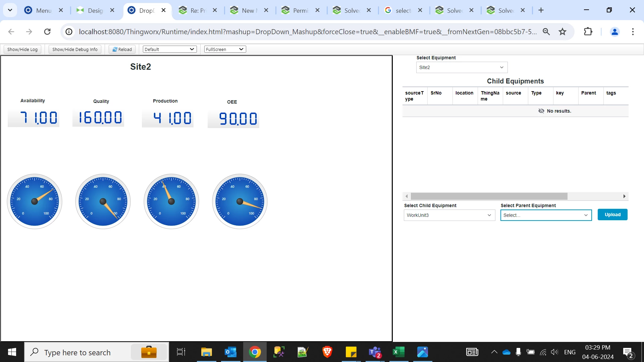Expand the FullScreen mode dropdown

[x=225, y=49]
